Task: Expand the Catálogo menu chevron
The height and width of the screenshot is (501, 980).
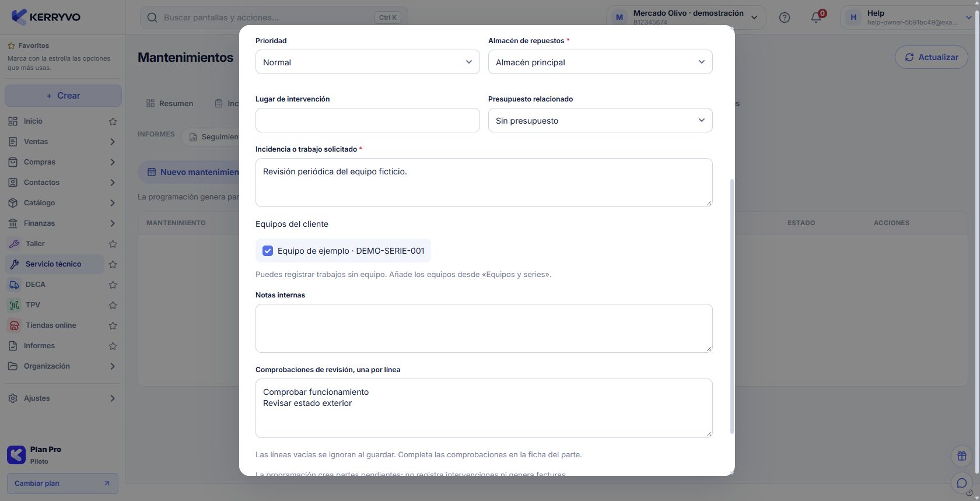Action: (113, 203)
